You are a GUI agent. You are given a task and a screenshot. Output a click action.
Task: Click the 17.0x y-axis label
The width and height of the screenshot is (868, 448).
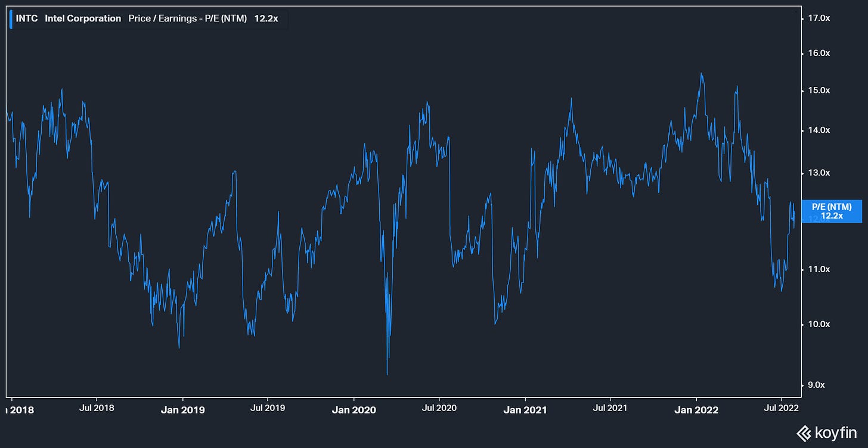pyautogui.click(x=819, y=18)
